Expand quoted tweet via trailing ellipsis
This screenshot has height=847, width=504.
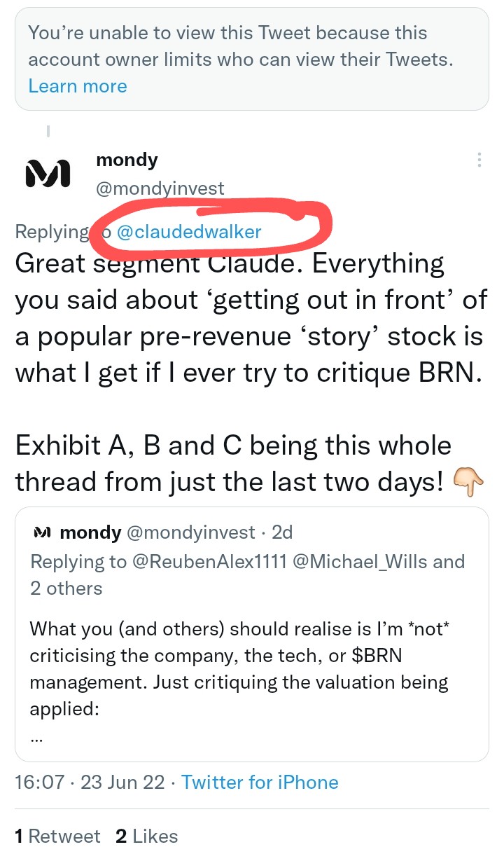[37, 738]
